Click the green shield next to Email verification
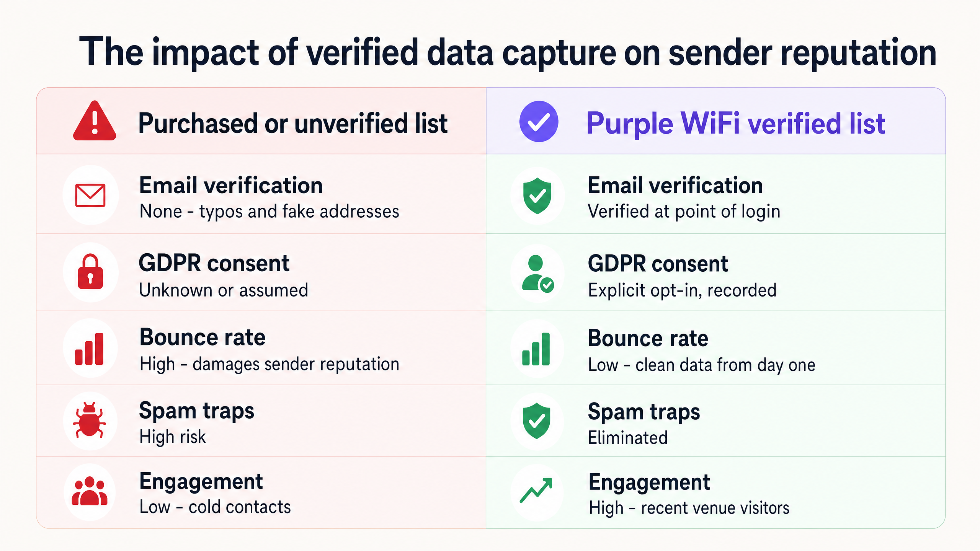 point(537,196)
